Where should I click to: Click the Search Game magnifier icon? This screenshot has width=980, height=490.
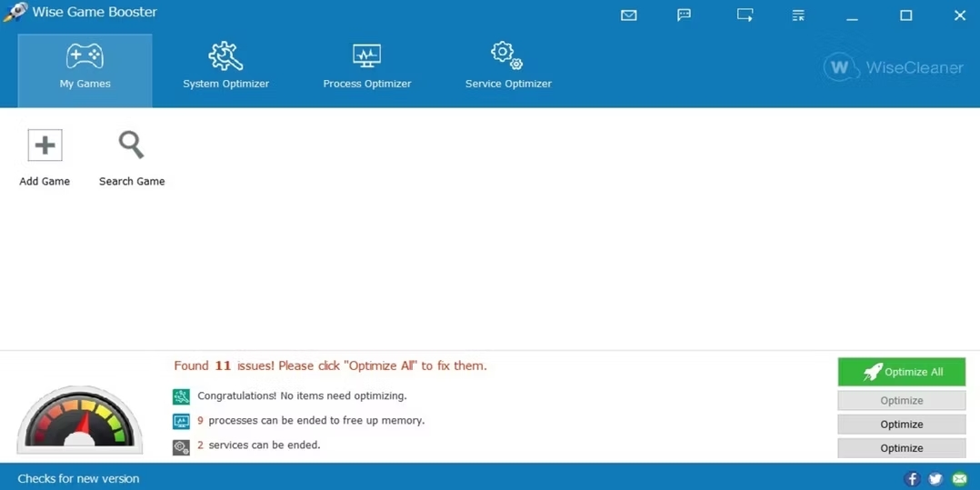pyautogui.click(x=131, y=145)
